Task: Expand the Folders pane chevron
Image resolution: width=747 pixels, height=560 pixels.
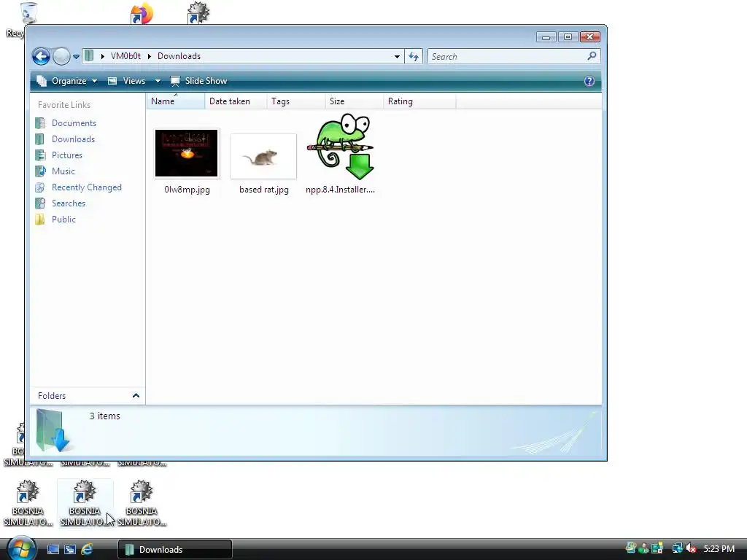Action: point(136,396)
